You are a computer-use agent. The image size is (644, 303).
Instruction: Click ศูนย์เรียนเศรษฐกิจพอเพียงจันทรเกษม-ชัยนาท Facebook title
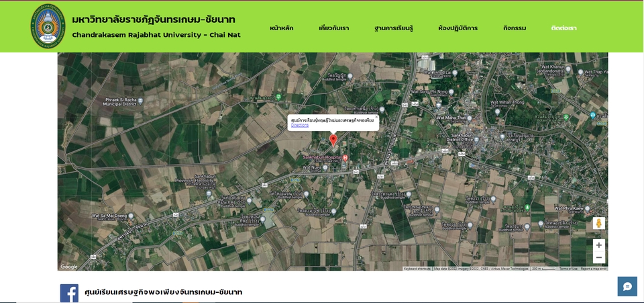(163, 292)
